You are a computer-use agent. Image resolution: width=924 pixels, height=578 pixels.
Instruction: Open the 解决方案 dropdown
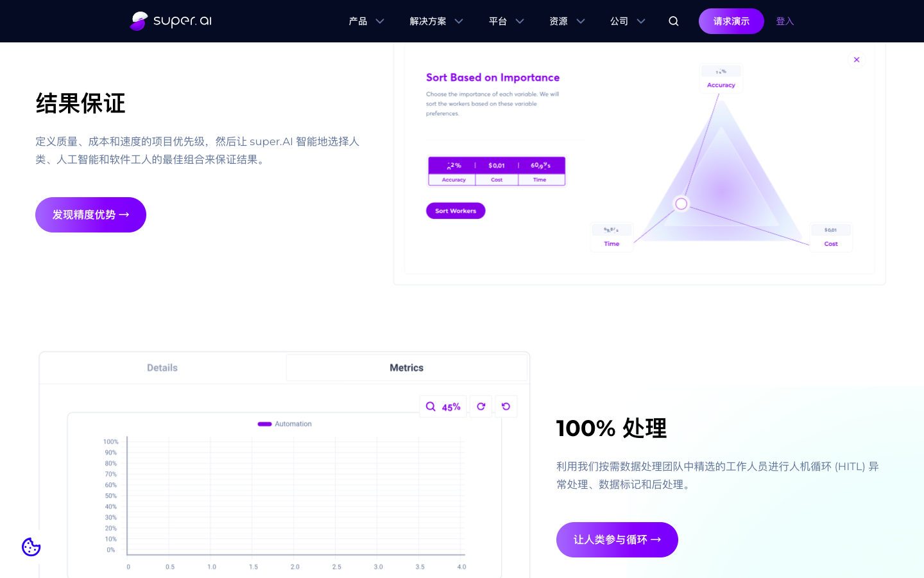point(436,21)
